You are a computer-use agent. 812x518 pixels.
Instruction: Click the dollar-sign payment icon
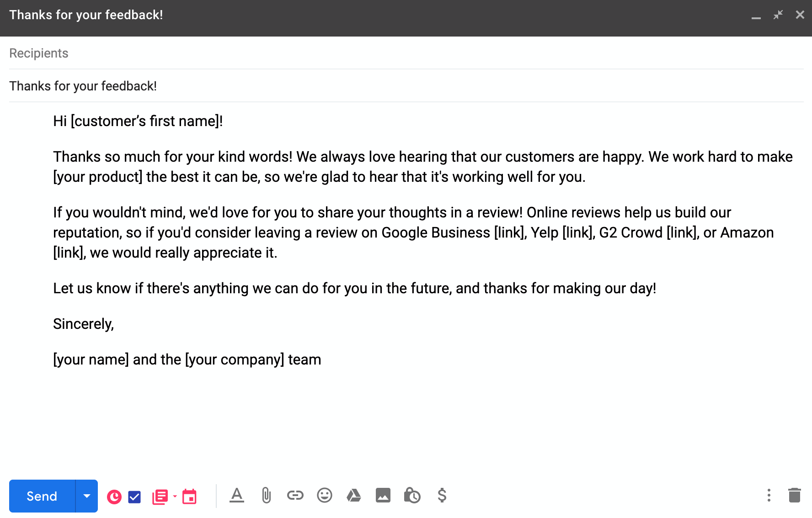click(x=442, y=496)
